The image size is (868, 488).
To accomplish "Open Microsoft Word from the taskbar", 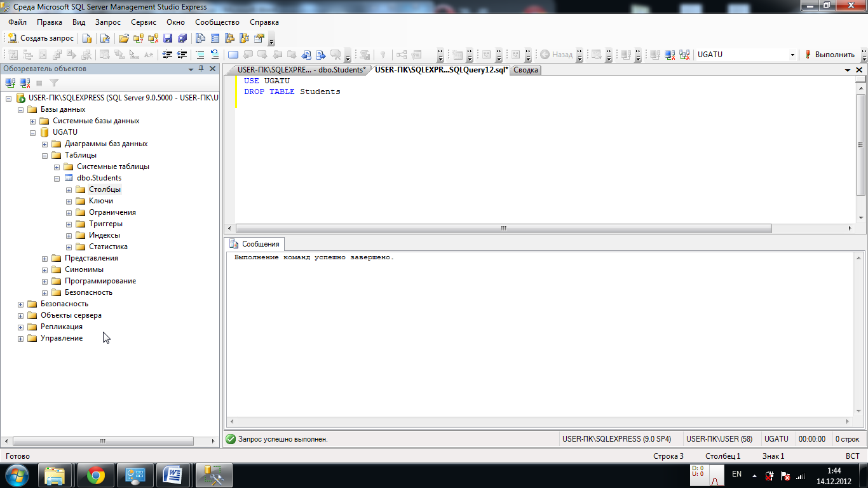I will click(x=173, y=475).
